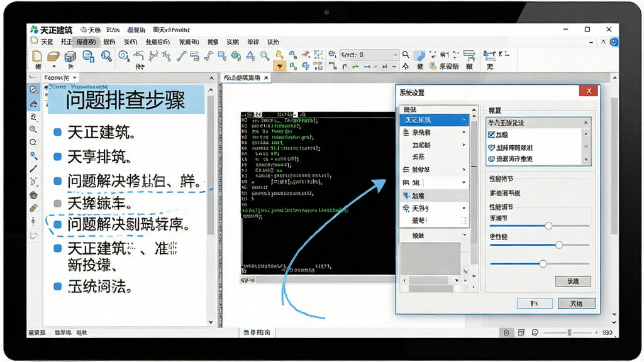The height and width of the screenshot is (362, 644).
Task: Click the blank page New icon in the toolbar
Action: tap(37, 56)
